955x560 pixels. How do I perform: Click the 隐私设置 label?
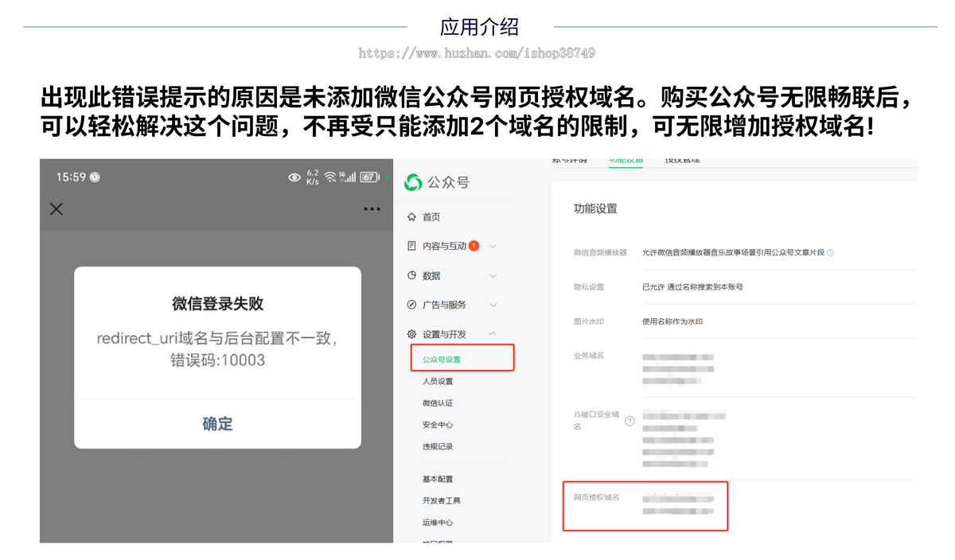coord(589,287)
